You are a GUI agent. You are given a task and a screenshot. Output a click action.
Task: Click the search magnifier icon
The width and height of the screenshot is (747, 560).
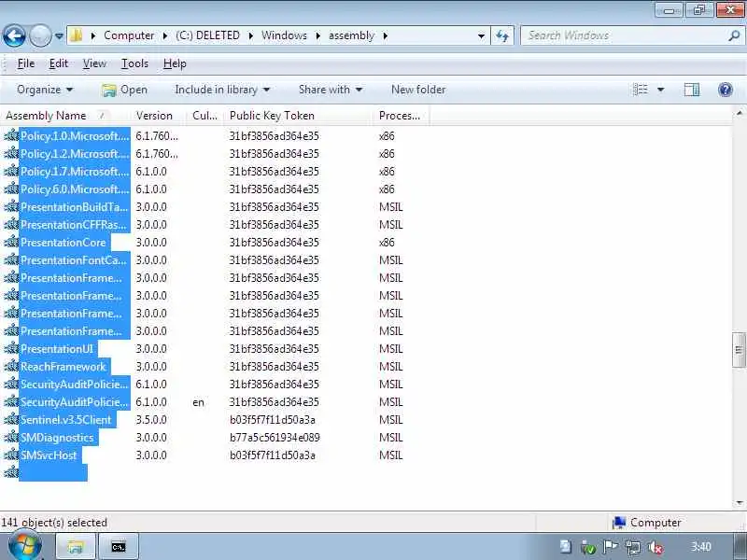click(734, 35)
